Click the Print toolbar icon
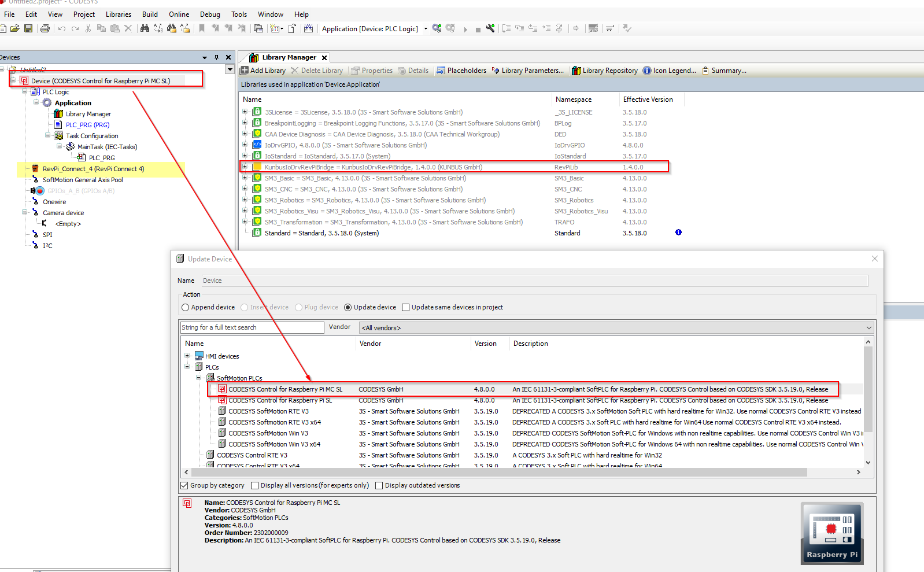The height and width of the screenshot is (572, 924). (x=45, y=28)
